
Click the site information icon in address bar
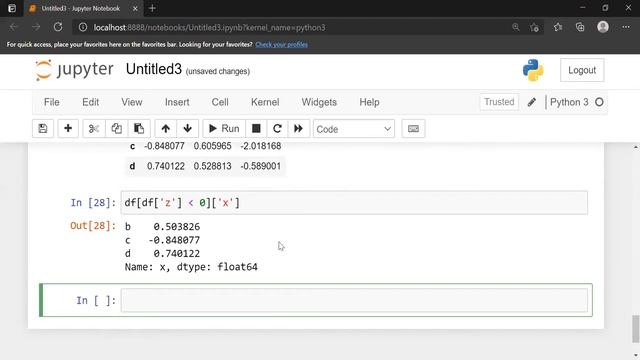coord(82,27)
